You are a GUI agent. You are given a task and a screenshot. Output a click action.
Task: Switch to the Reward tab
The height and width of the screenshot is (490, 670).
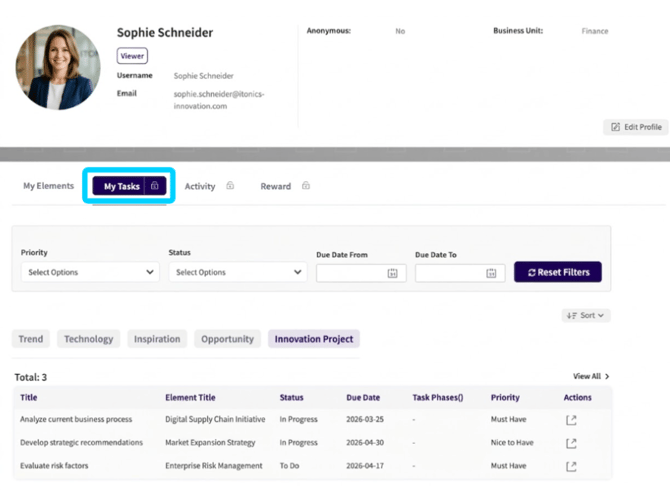(x=276, y=186)
